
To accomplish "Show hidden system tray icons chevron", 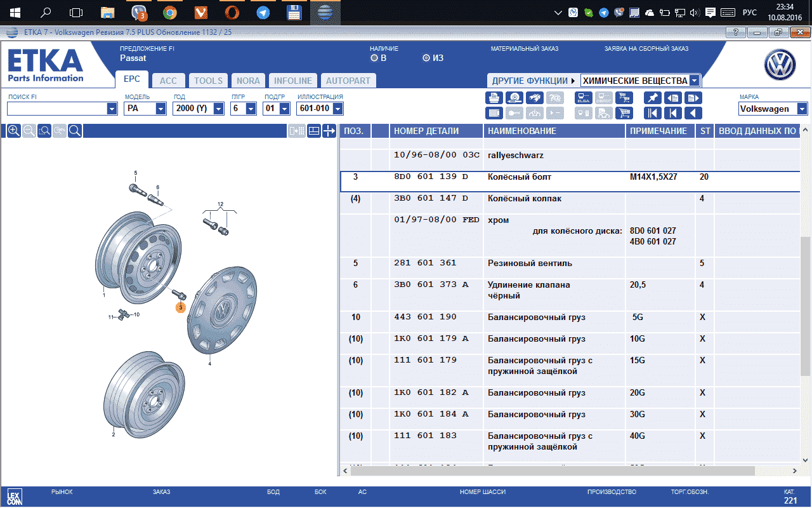I will [558, 12].
